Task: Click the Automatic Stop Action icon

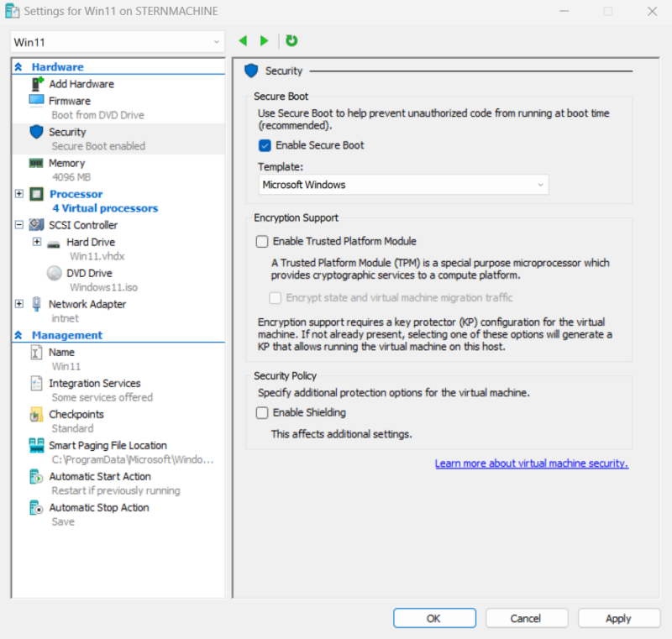Action: (x=36, y=507)
